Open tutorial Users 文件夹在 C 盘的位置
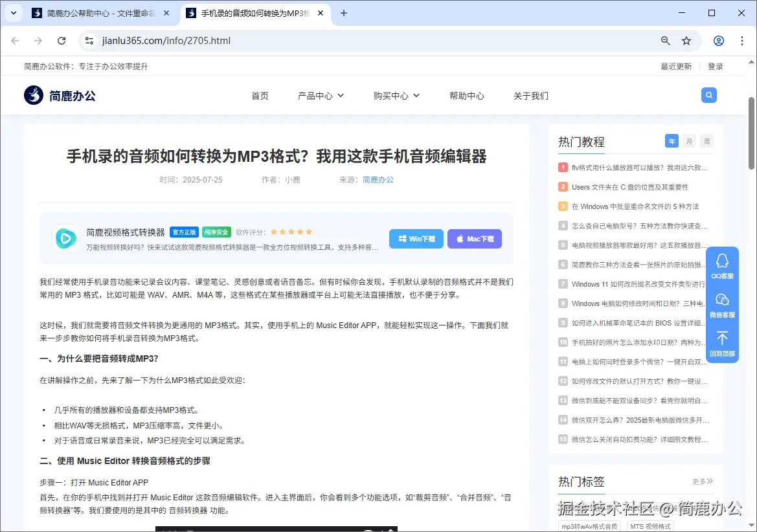The width and height of the screenshot is (757, 532). point(630,187)
